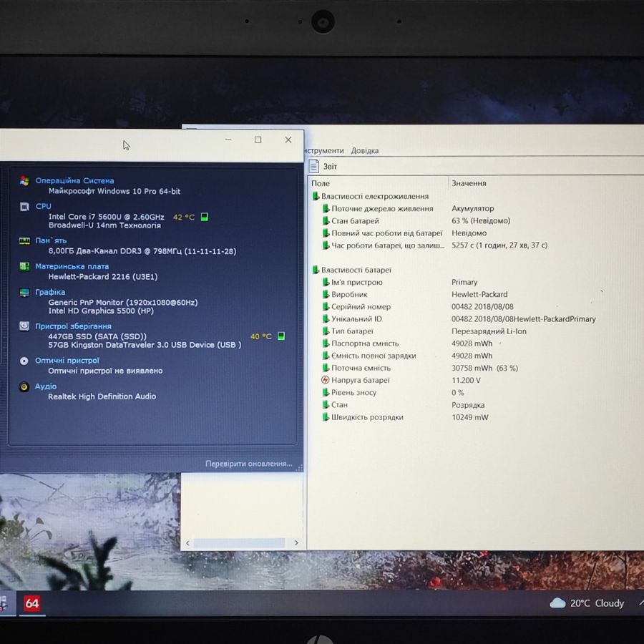Image resolution: width=644 pixels, height=644 pixels.
Task: Click the left arrow of horizontal scrollbar
Action: (187, 543)
